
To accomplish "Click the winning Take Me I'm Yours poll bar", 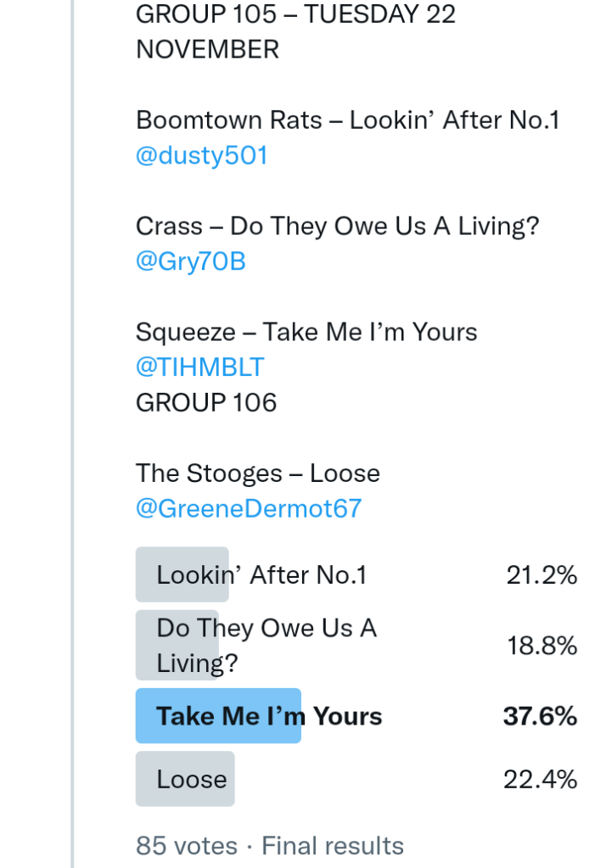I will coord(269,716).
